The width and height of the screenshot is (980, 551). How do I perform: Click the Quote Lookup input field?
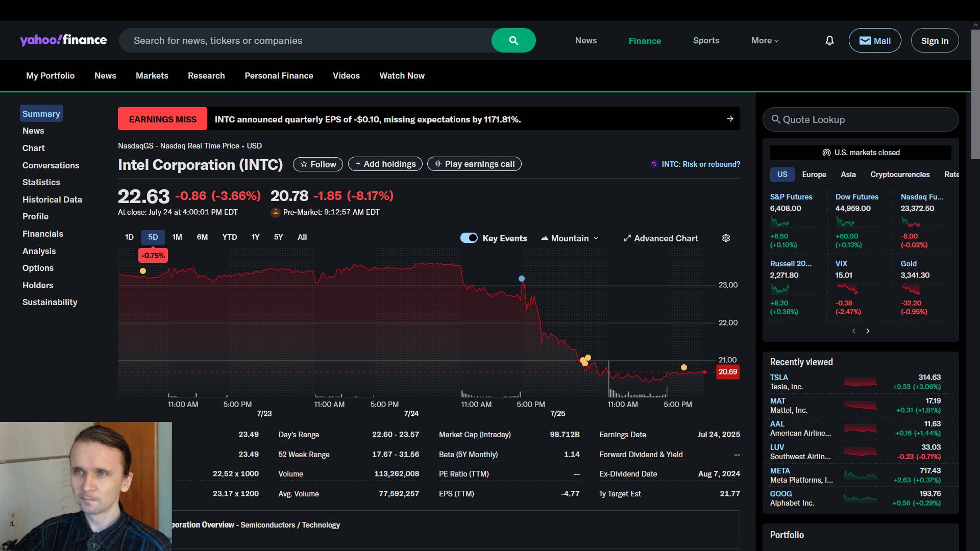[860, 119]
